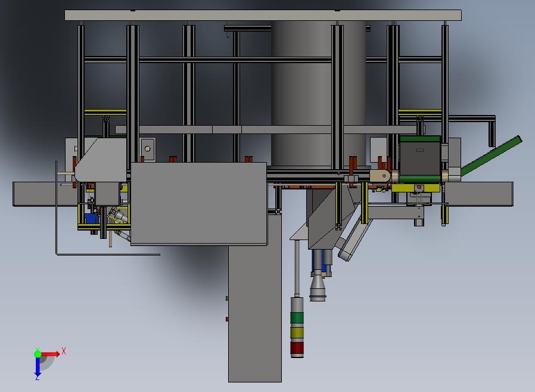Select the red segment of the signal tower light
Image resolution: width=535 pixels, height=392 pixels.
click(x=297, y=348)
